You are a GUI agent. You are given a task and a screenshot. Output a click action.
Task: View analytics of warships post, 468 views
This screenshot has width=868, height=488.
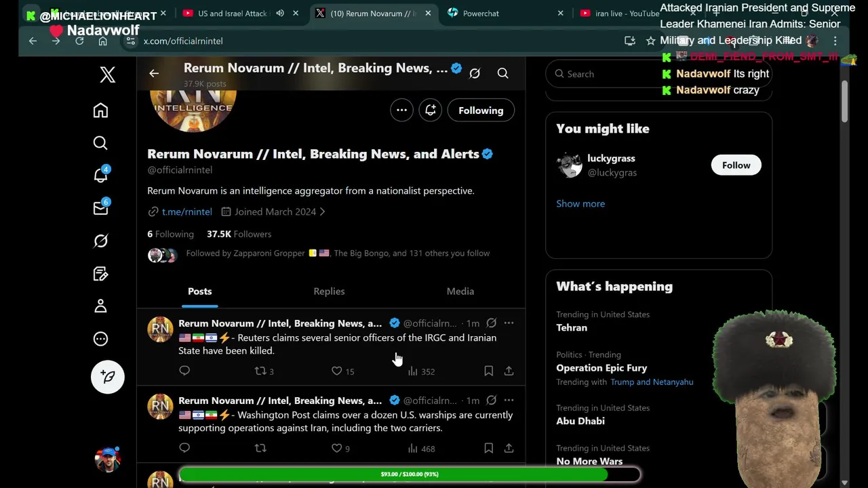421,448
